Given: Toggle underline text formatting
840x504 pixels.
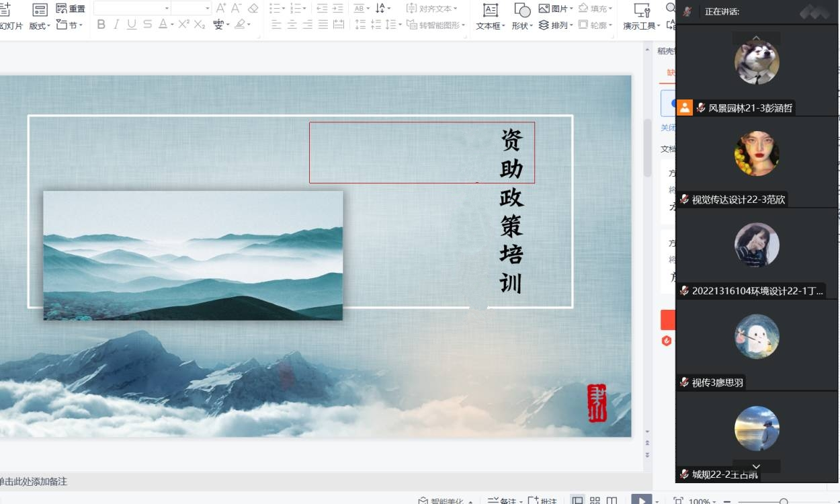Looking at the screenshot, I should coord(132,25).
